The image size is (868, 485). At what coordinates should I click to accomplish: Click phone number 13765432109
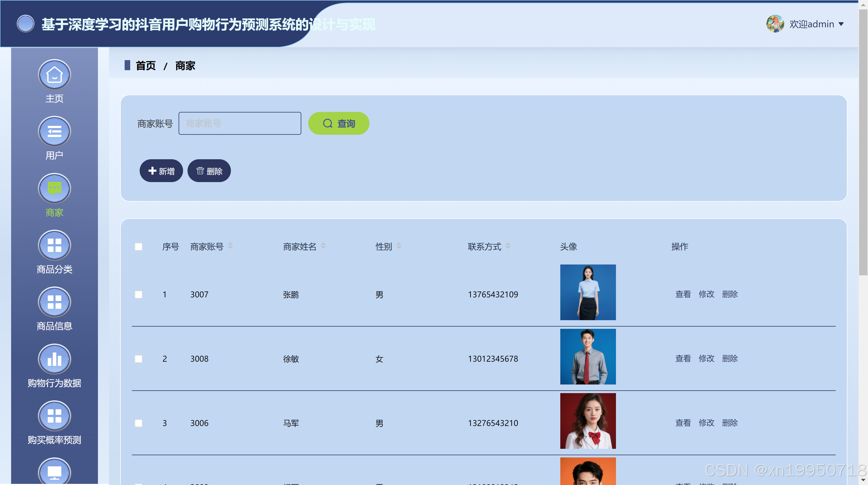(493, 295)
